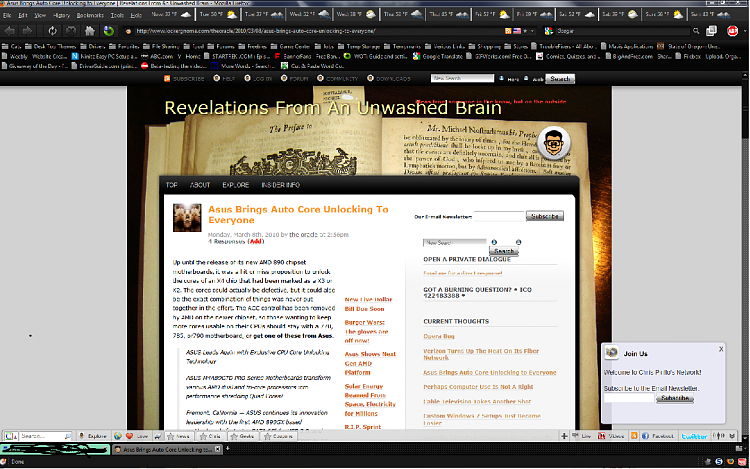Go back with the Back arrow button

(x=10, y=31)
